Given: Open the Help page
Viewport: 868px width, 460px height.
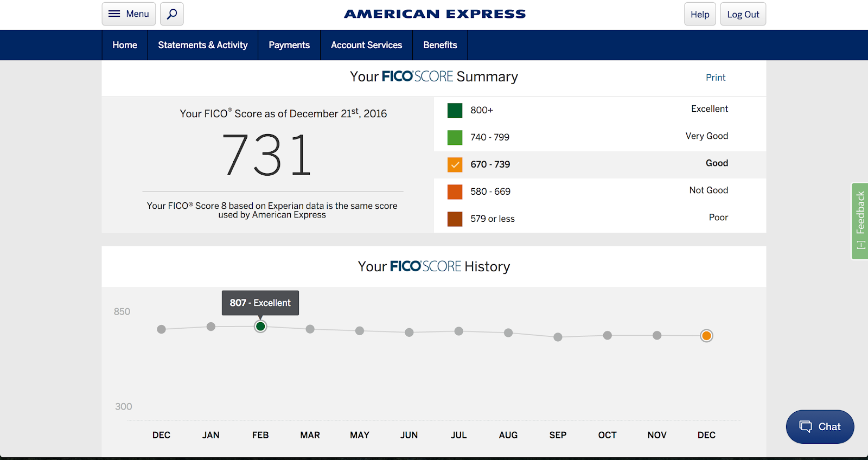Looking at the screenshot, I should pos(700,14).
